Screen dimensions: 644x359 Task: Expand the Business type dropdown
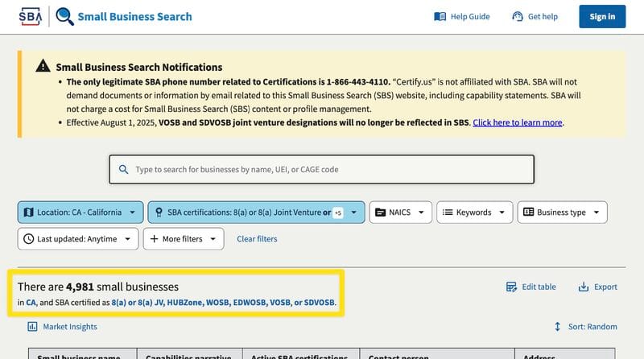point(561,213)
